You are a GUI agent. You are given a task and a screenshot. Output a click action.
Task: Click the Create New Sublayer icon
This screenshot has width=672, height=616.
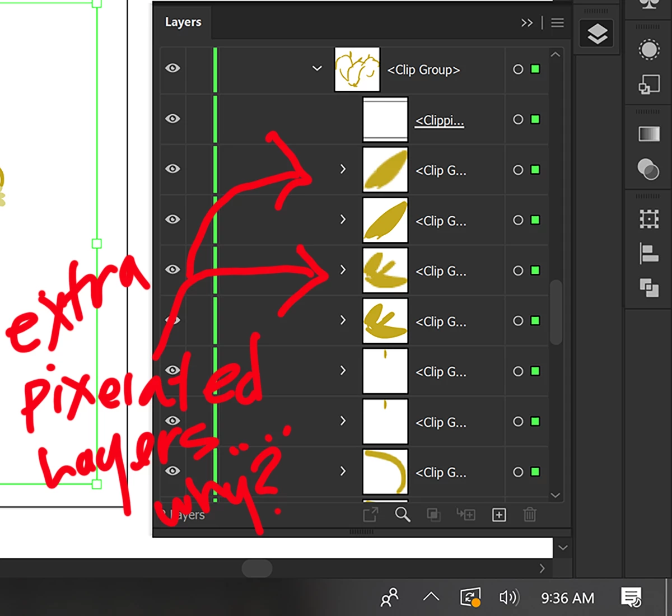click(466, 514)
